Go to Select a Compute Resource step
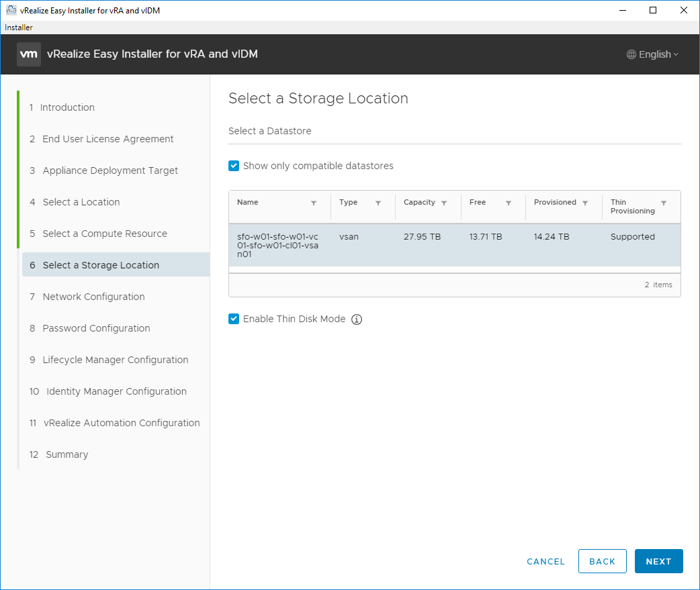 tap(98, 234)
